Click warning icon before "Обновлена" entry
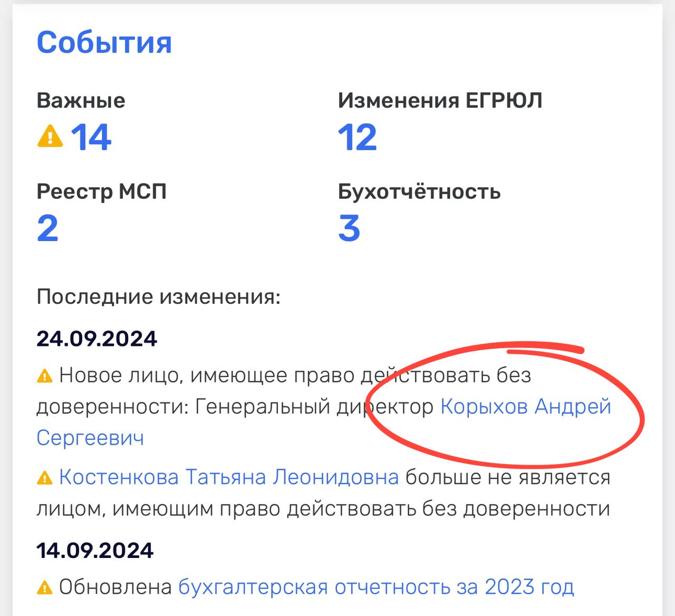 (x=45, y=587)
